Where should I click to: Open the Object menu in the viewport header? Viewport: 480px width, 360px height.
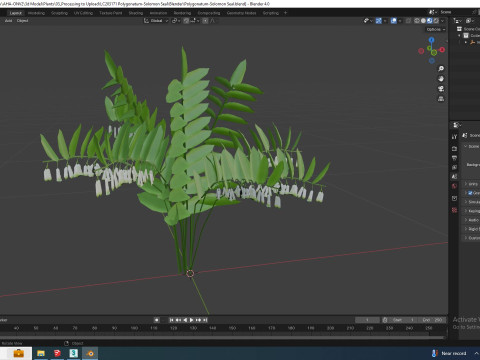click(x=22, y=21)
